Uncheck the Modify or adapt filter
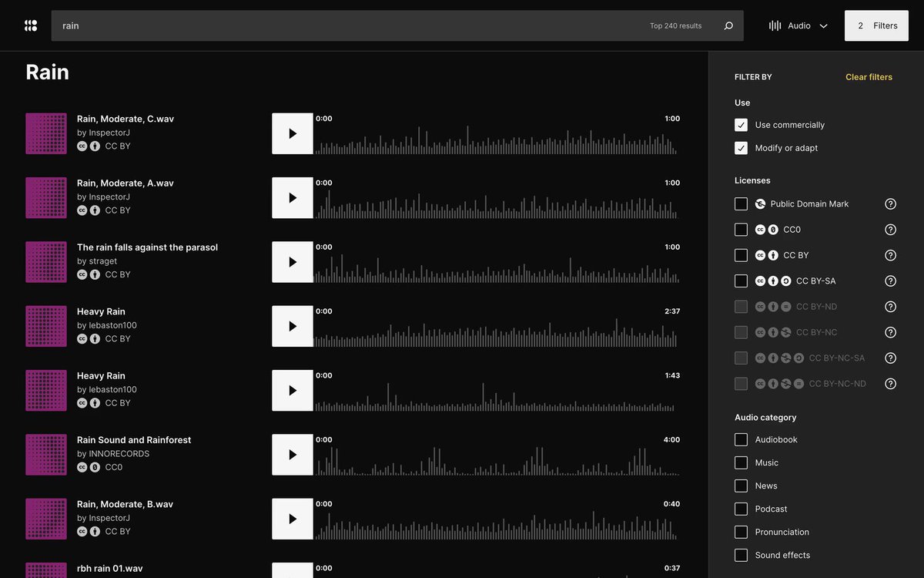This screenshot has width=924, height=578. point(741,148)
